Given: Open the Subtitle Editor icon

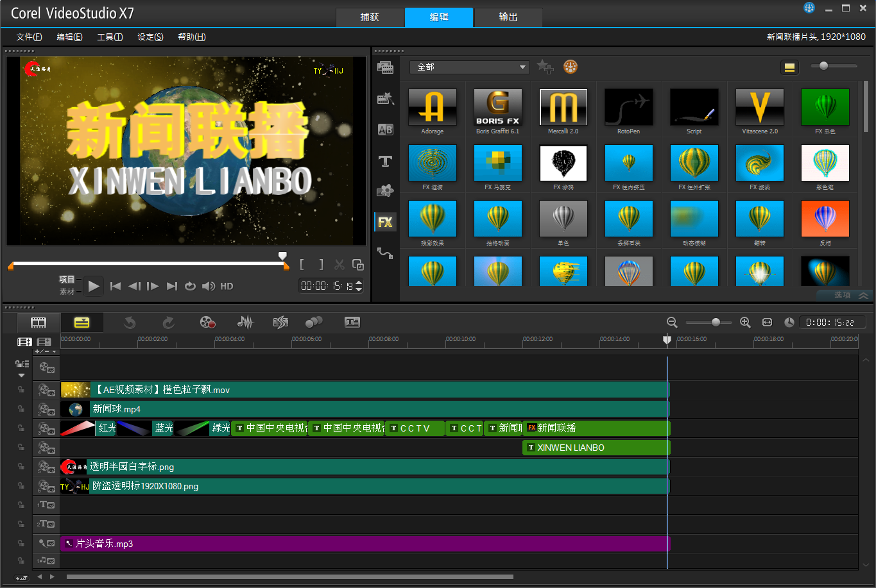Looking at the screenshot, I should coord(352,323).
